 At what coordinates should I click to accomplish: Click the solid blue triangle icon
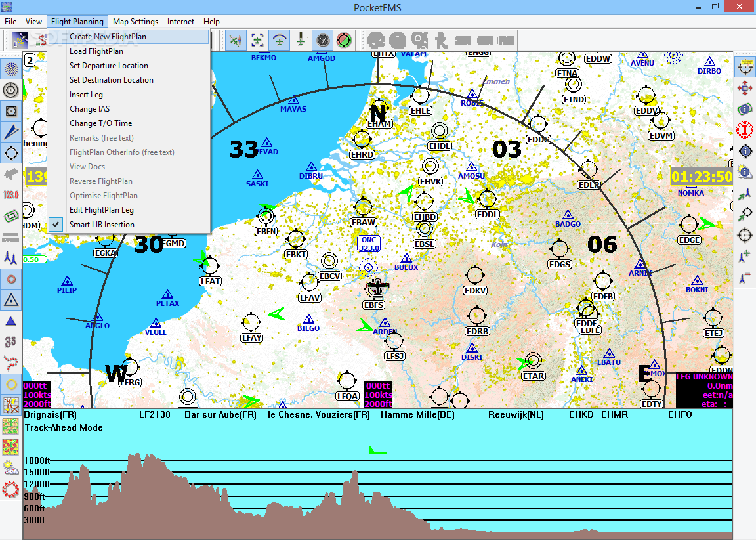(x=11, y=321)
